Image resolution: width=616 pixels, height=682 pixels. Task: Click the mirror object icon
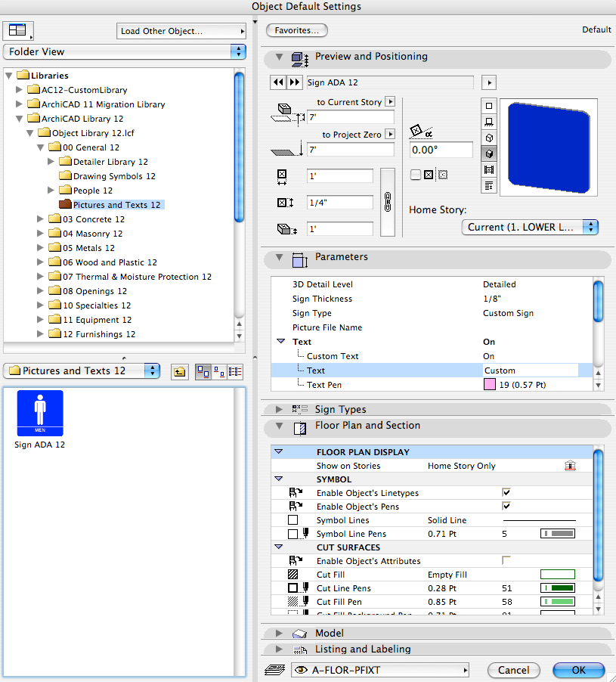click(429, 175)
